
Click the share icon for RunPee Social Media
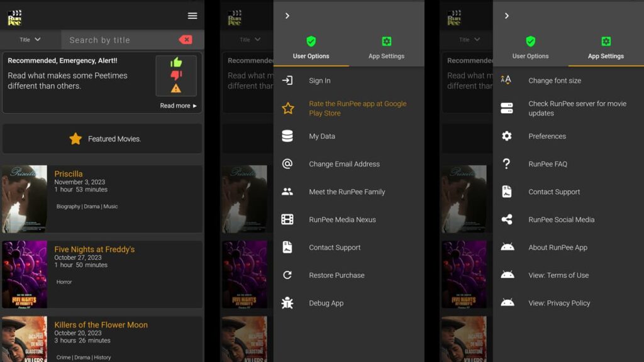(x=507, y=219)
